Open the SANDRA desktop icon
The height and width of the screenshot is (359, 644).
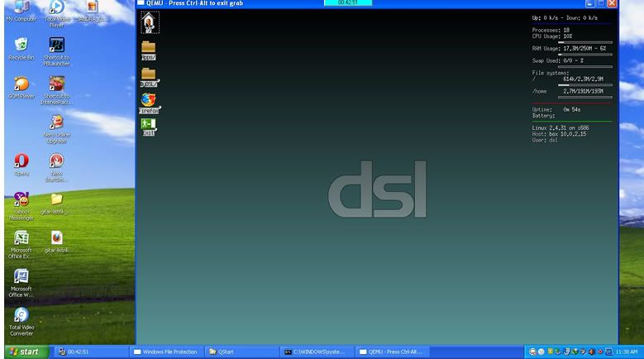(x=92, y=11)
